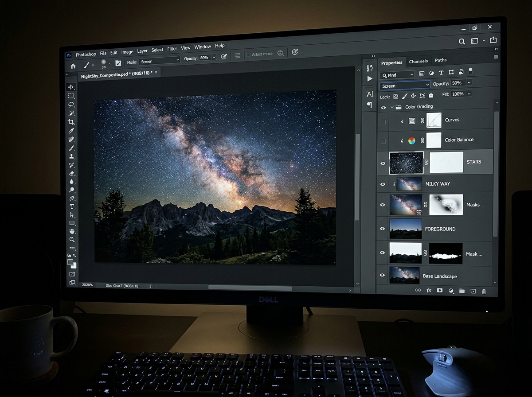Click the Create new layer icon

(x=473, y=290)
